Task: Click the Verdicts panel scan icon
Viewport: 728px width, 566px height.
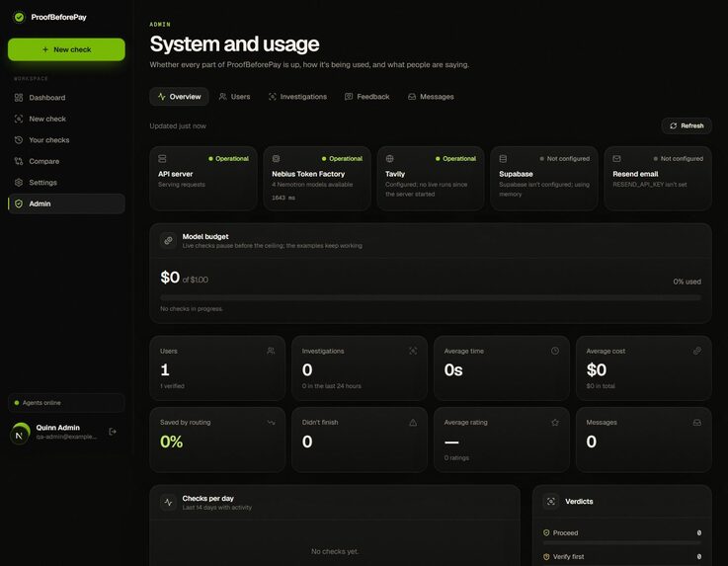Action: click(x=550, y=502)
